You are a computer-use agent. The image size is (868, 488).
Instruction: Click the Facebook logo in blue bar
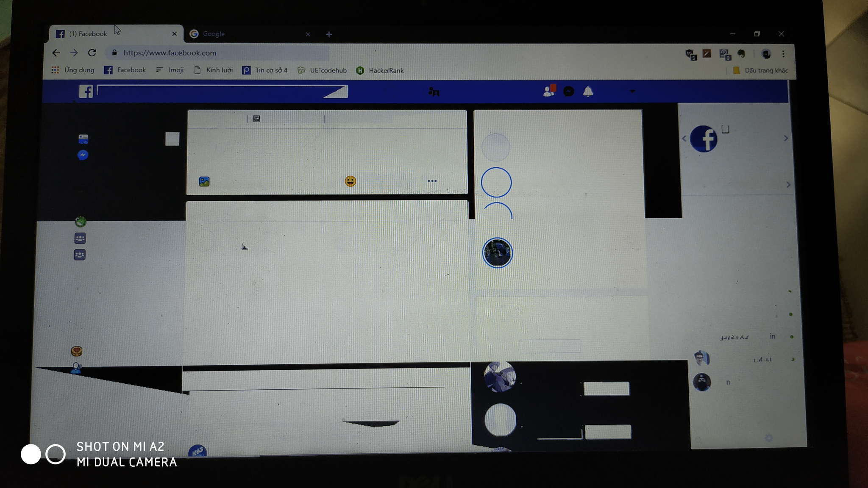pyautogui.click(x=86, y=91)
